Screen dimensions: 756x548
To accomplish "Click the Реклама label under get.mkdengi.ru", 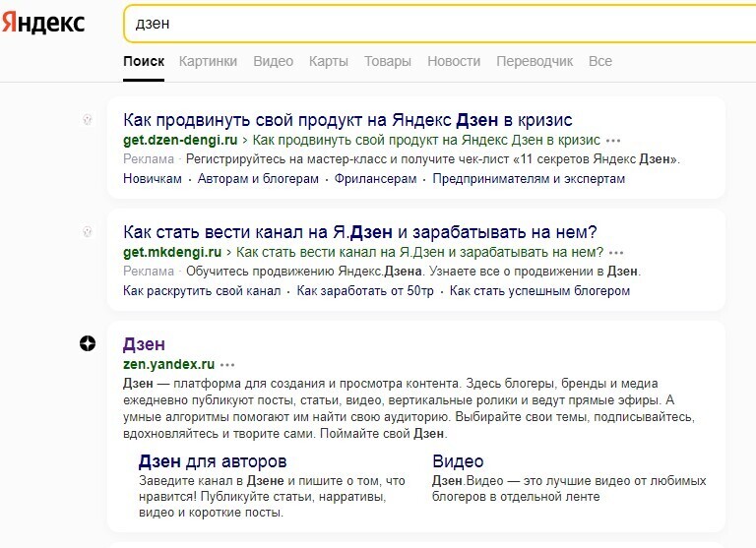I will click(x=149, y=272).
